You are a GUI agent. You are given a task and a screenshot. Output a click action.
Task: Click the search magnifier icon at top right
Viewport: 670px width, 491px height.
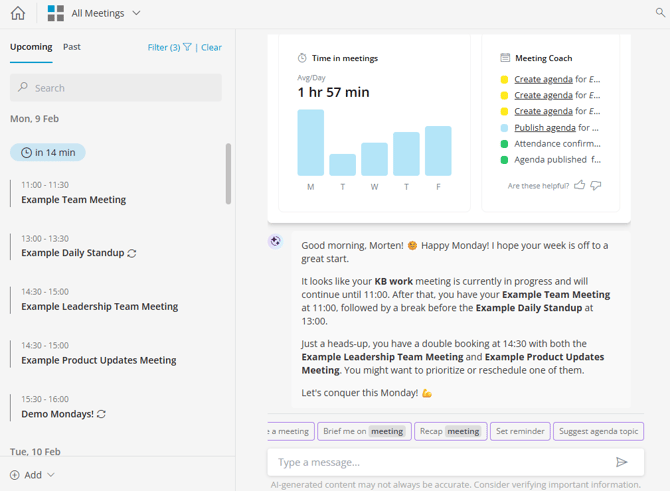[661, 13]
